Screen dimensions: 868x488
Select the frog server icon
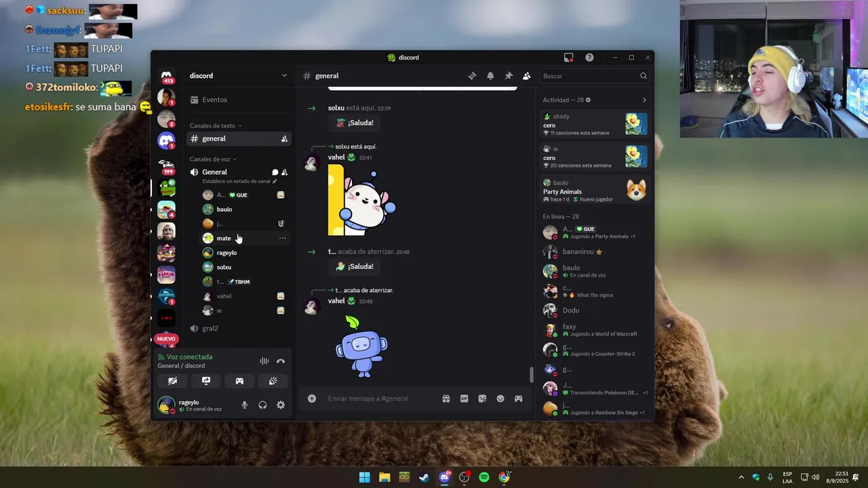pos(166,188)
